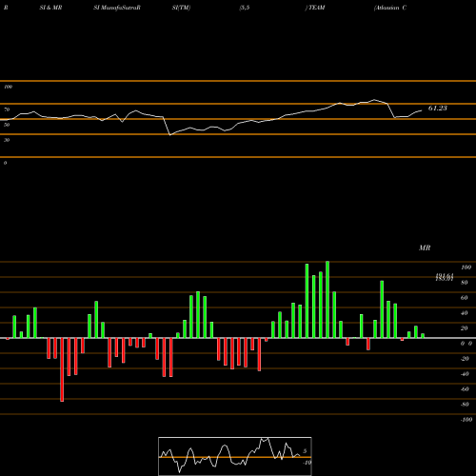This screenshot has width=476, height=476.
Task: Click the end of the white RSI line
Action: point(422,110)
